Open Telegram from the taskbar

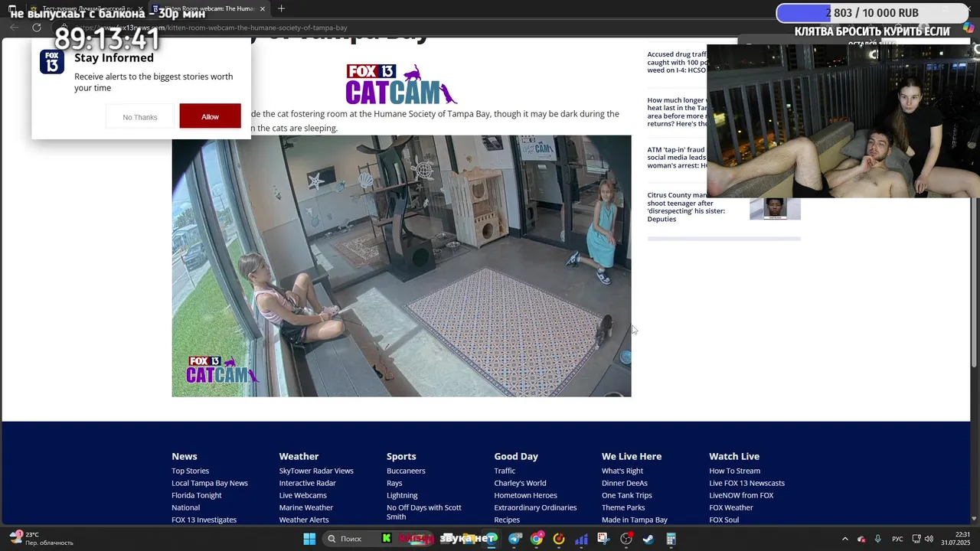point(514,539)
